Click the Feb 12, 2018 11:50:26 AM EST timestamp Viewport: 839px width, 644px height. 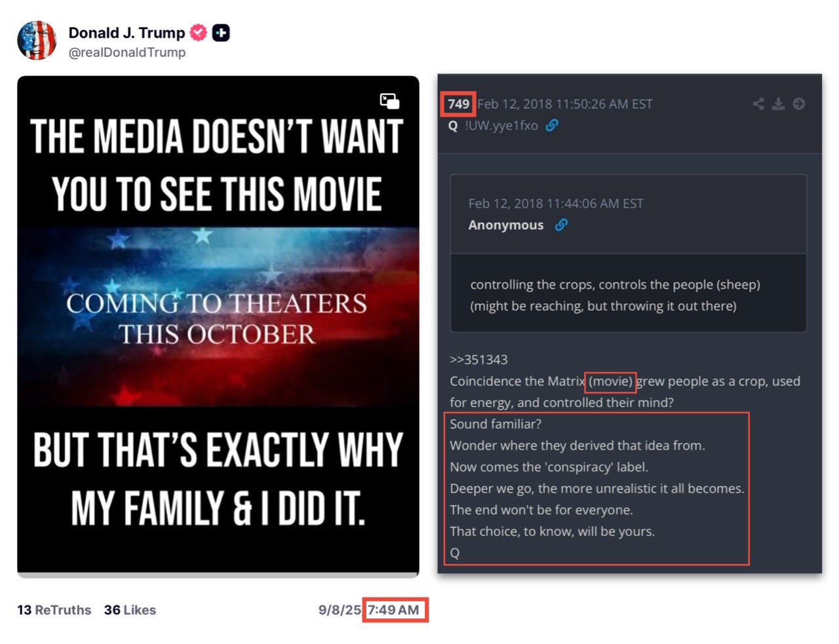coord(565,104)
